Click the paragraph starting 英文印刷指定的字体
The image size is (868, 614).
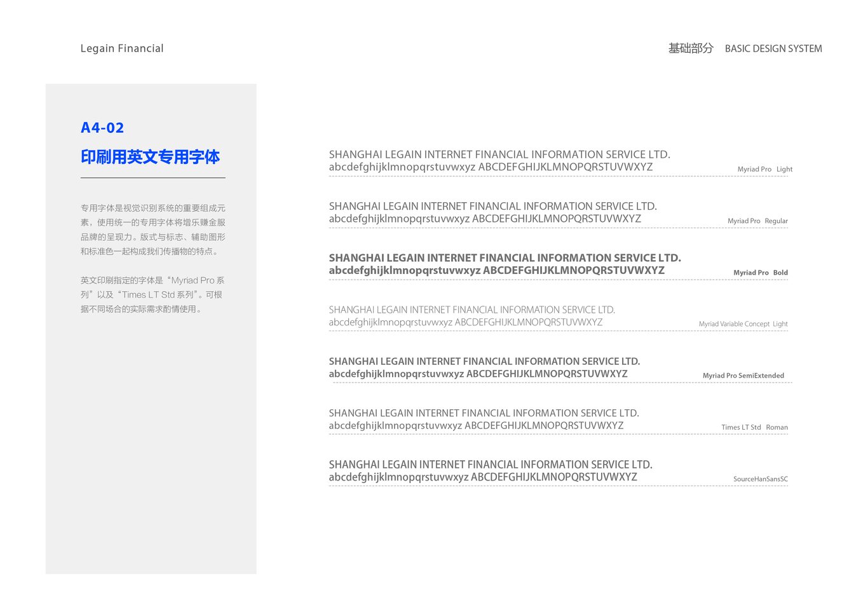[x=153, y=294]
